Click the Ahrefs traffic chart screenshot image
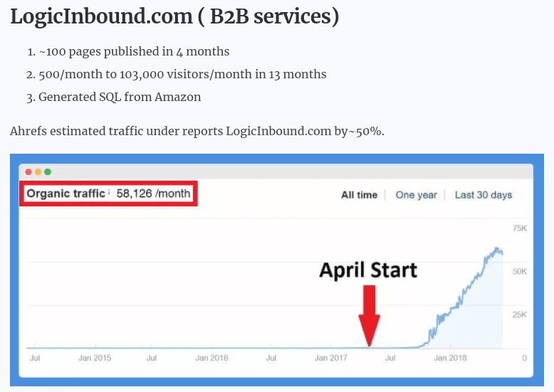 point(277,270)
